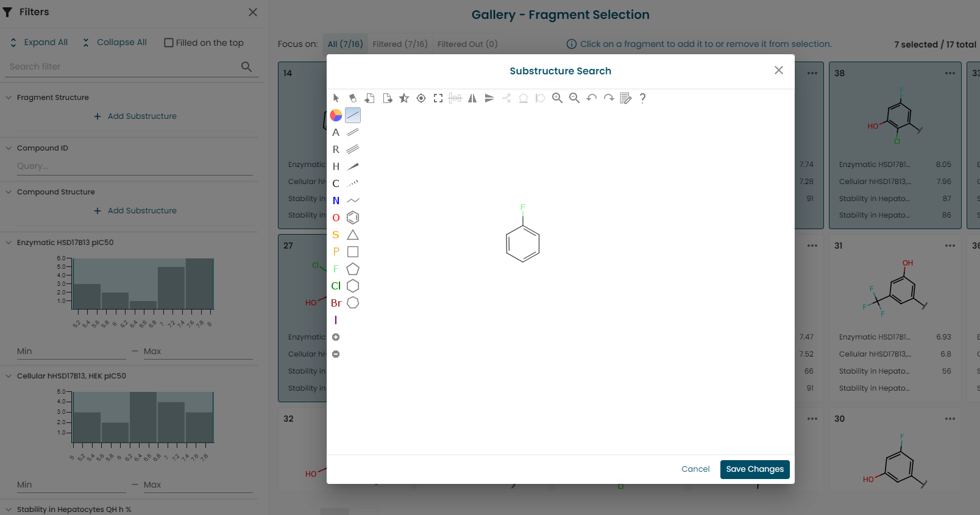The height and width of the screenshot is (515, 980).
Task: Click the import structure file icon
Action: click(370, 98)
